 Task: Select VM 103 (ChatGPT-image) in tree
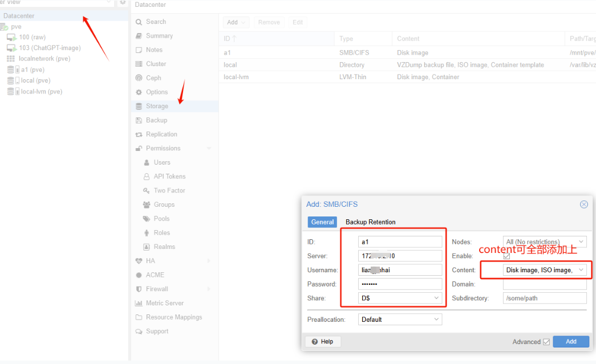tap(50, 48)
